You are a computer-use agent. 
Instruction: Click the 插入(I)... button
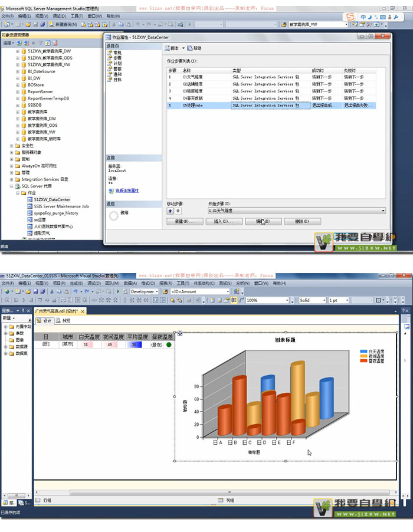pyautogui.click(x=224, y=222)
